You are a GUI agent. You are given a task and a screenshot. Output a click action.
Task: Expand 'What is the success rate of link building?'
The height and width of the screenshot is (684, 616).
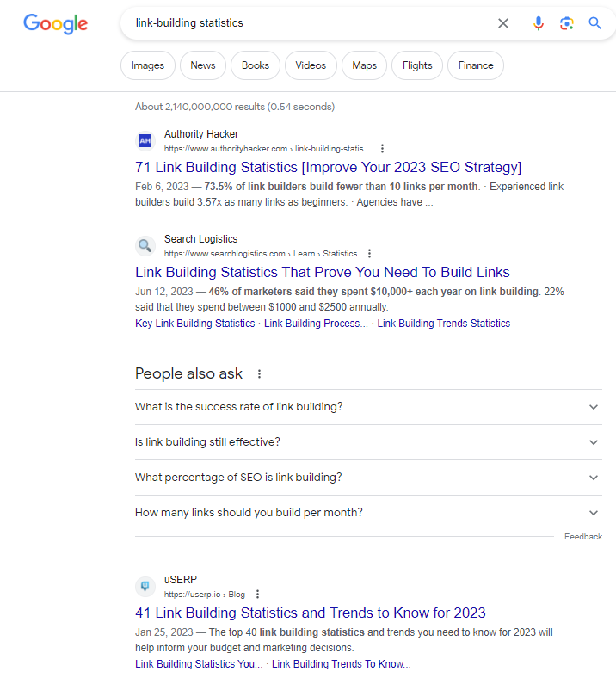point(368,407)
